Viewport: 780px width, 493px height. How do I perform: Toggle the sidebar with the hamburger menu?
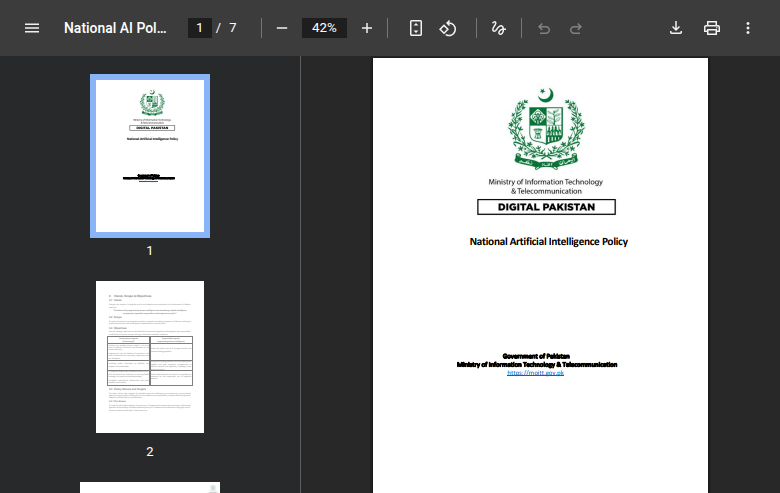coord(32,28)
